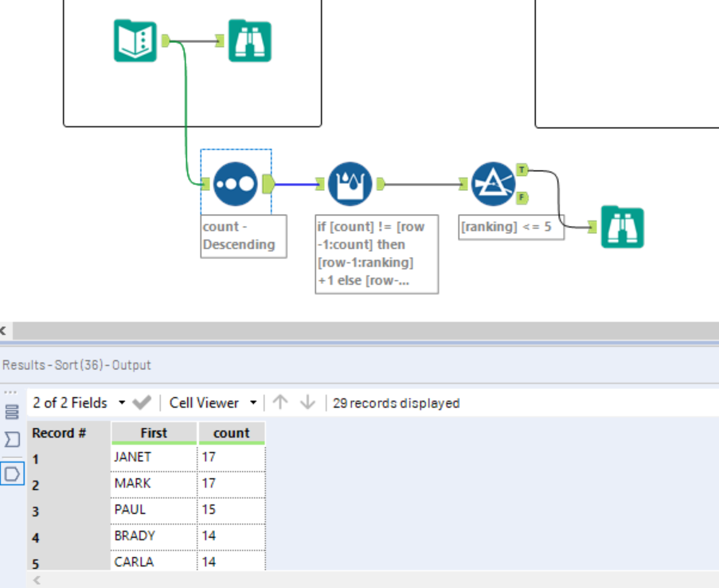Select the count 17 cell in JANET row
The image size is (719, 588).
pyautogui.click(x=232, y=458)
